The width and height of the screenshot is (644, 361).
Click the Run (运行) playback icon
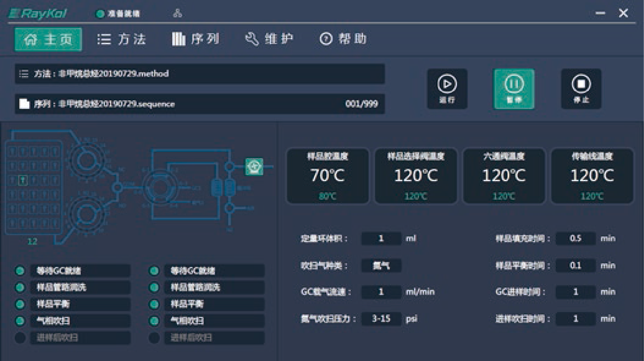coord(447,85)
